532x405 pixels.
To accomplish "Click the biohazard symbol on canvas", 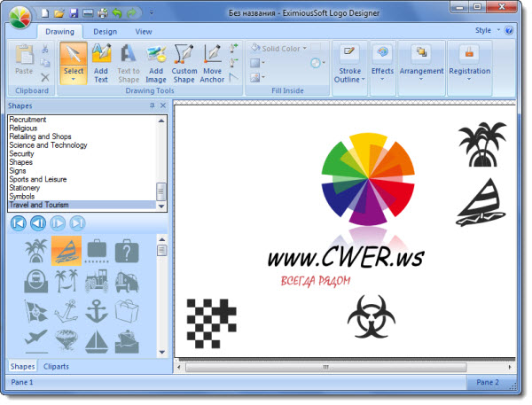I will point(372,316).
